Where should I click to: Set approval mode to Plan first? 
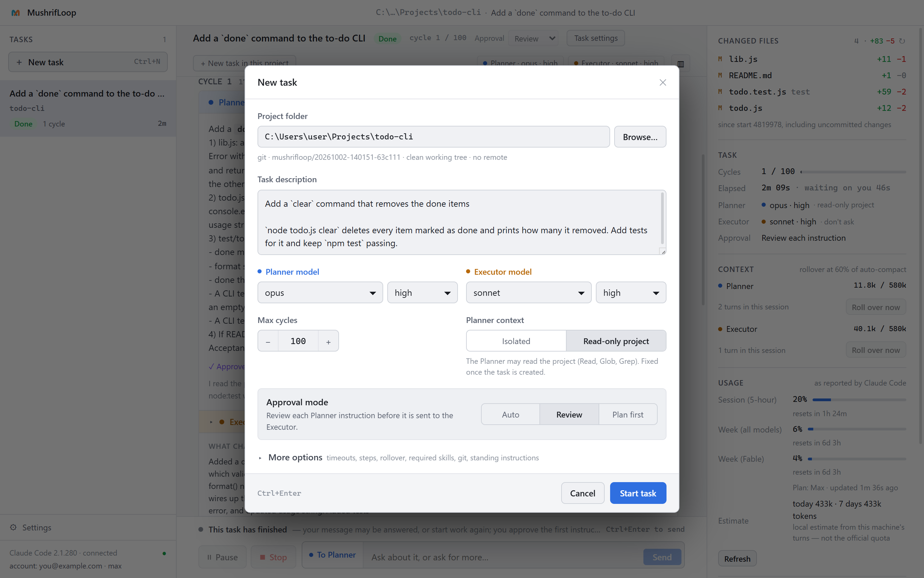[x=628, y=414]
